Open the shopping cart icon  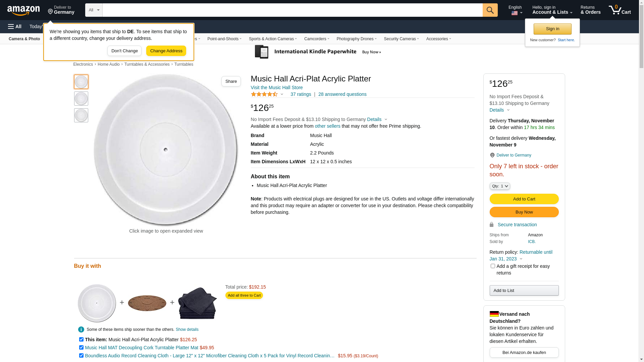[619, 10]
